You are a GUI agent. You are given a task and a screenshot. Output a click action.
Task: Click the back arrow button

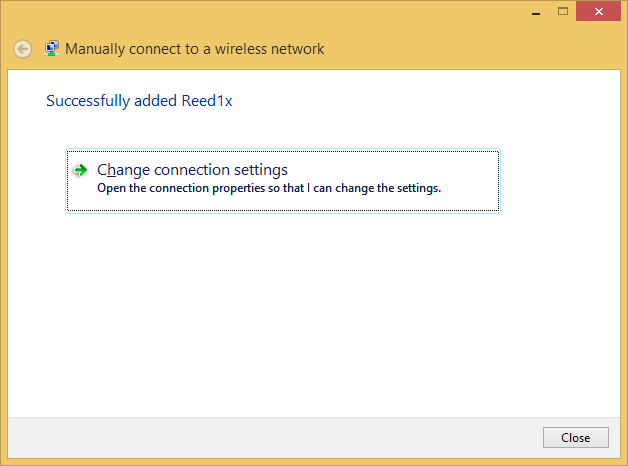pyautogui.click(x=22, y=49)
